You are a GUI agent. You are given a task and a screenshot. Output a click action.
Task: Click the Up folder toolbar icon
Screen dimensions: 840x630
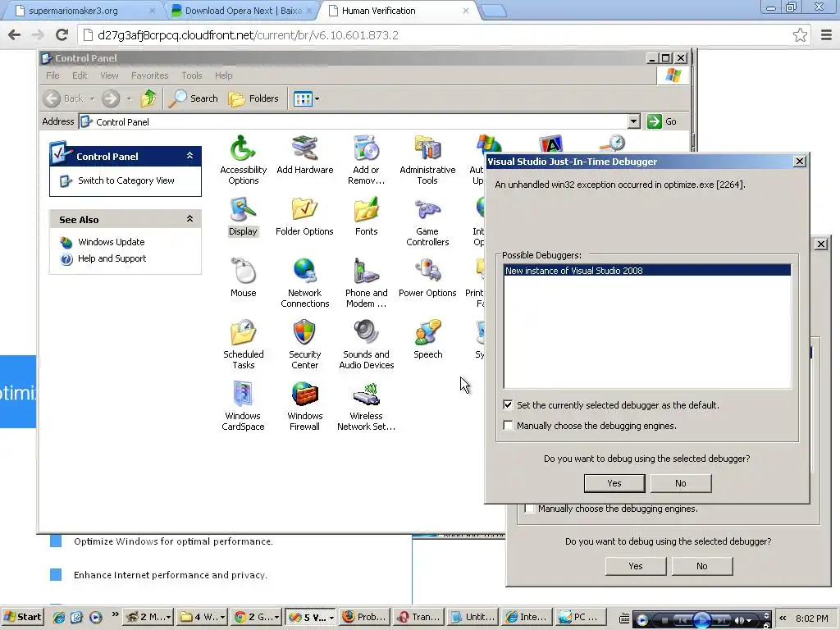pos(148,98)
